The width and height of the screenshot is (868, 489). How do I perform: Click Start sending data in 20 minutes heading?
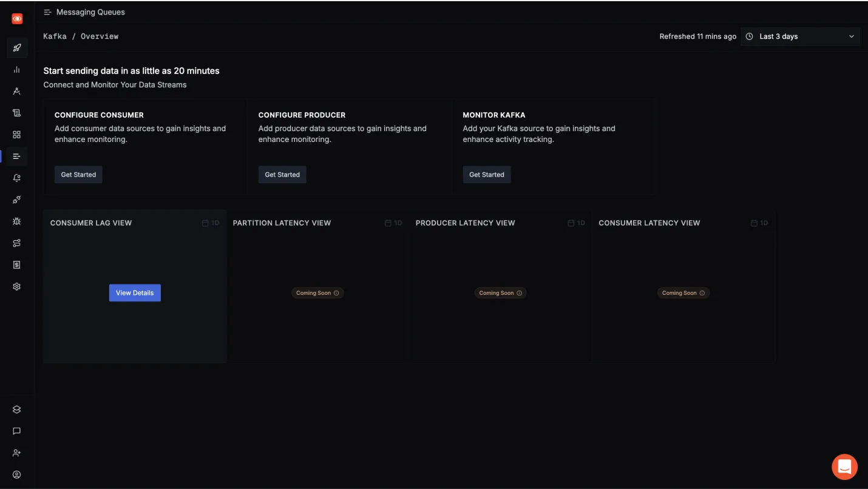[x=131, y=71]
